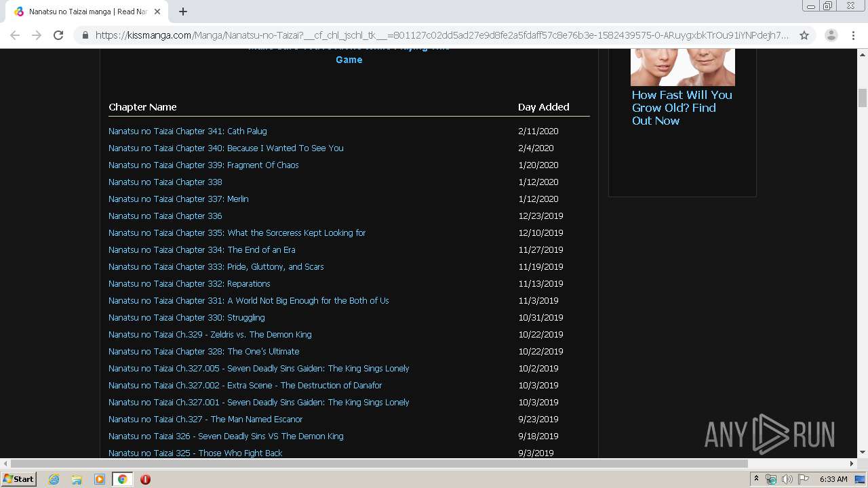Click the Chapter Name column header
Image resolution: width=868 pixels, height=488 pixels.
142,107
